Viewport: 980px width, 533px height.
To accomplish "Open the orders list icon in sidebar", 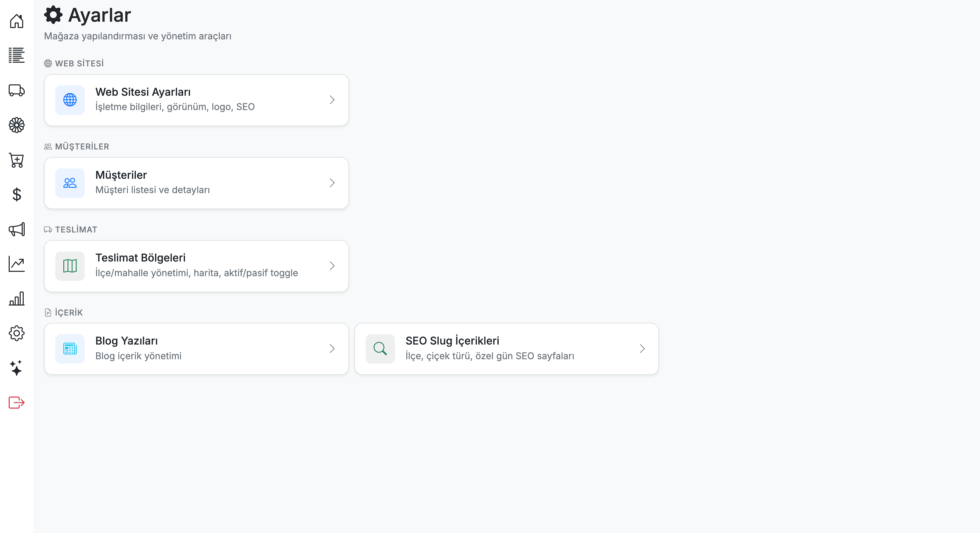I will coord(16,56).
